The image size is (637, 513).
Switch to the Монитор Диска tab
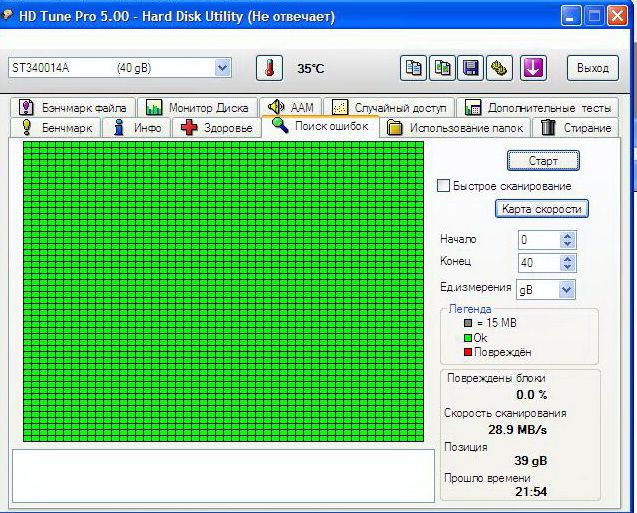click(x=197, y=108)
